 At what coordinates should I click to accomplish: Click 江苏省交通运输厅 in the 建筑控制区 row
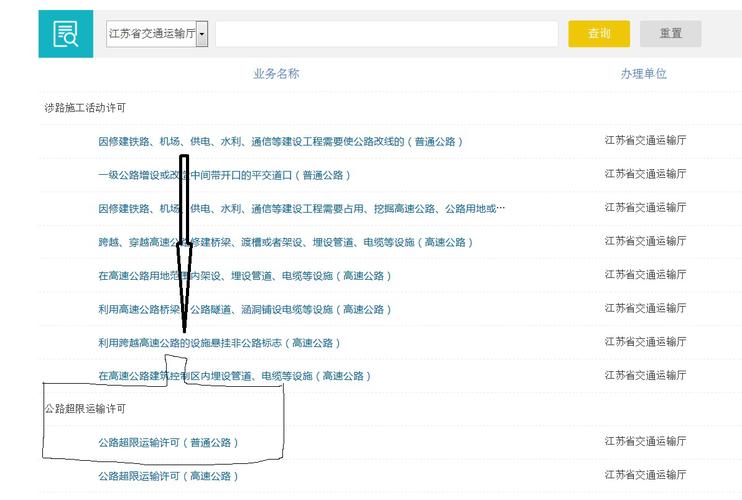[645, 376]
